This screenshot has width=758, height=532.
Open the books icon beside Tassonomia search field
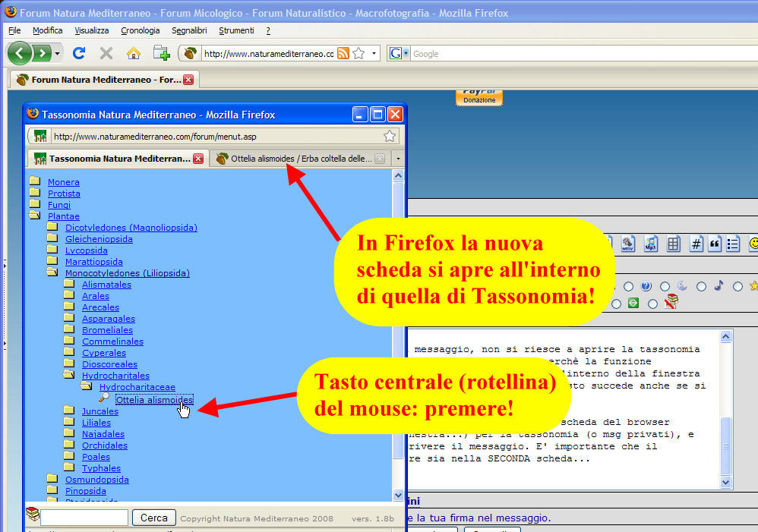(x=33, y=514)
